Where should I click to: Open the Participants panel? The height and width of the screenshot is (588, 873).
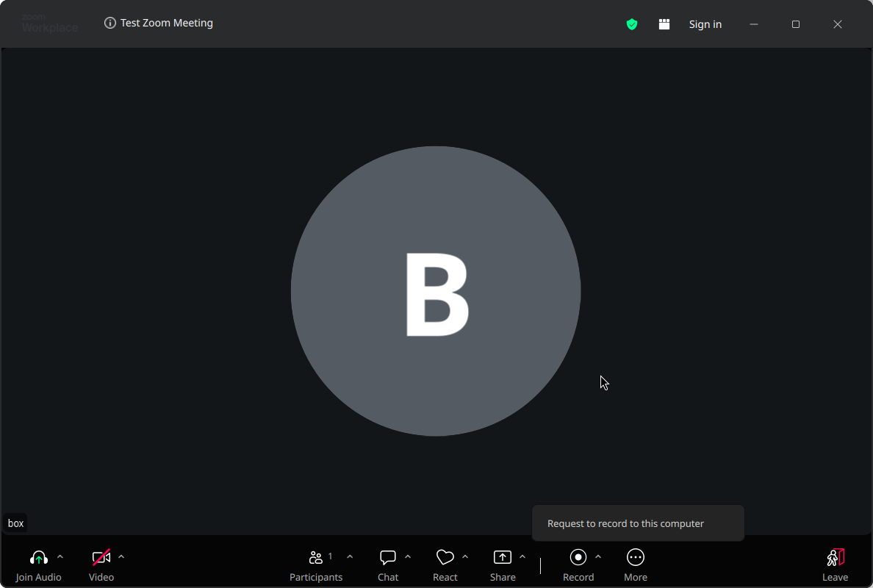316,565
